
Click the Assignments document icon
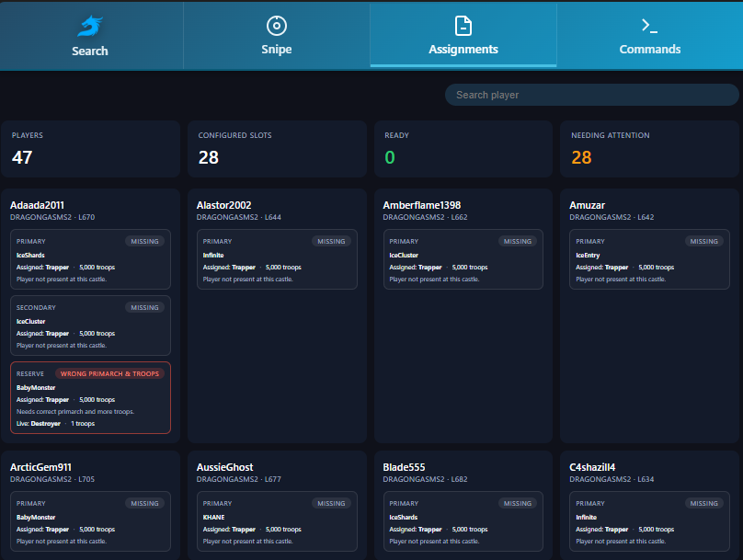463,24
